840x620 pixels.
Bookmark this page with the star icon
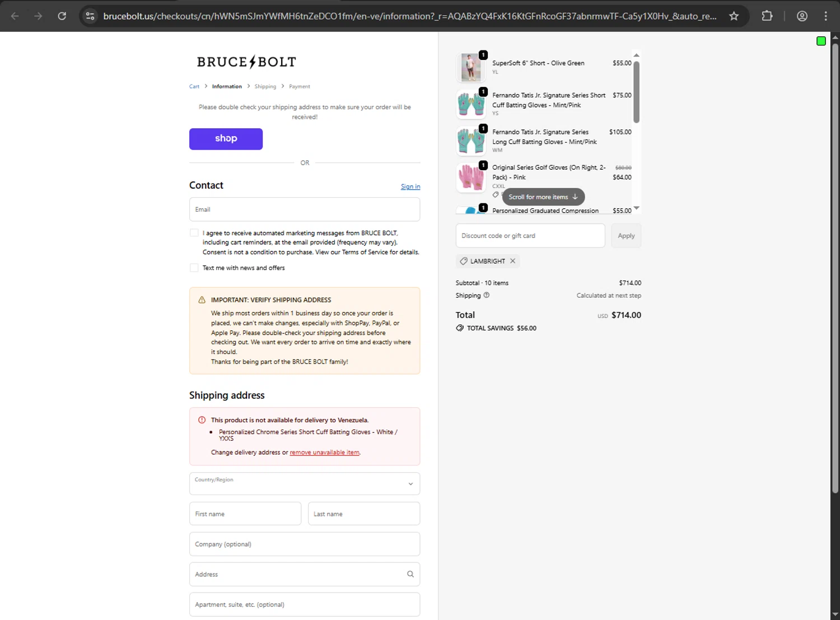[734, 16]
